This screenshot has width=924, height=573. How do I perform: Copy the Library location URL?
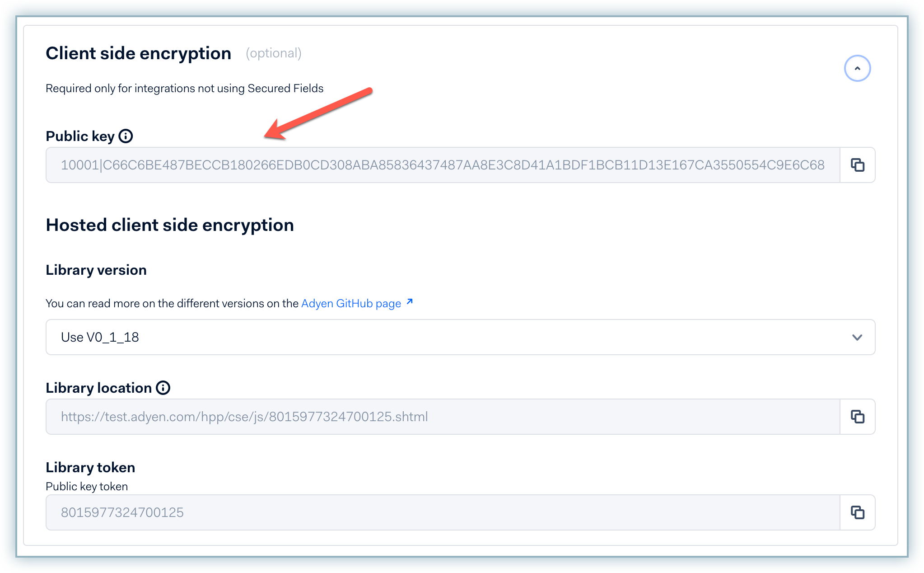point(857,417)
